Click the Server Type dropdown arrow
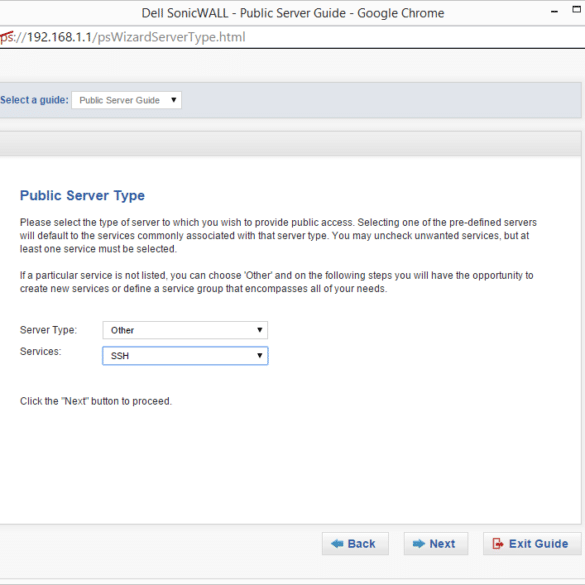Viewport: 585px width, 585px height. point(260,330)
